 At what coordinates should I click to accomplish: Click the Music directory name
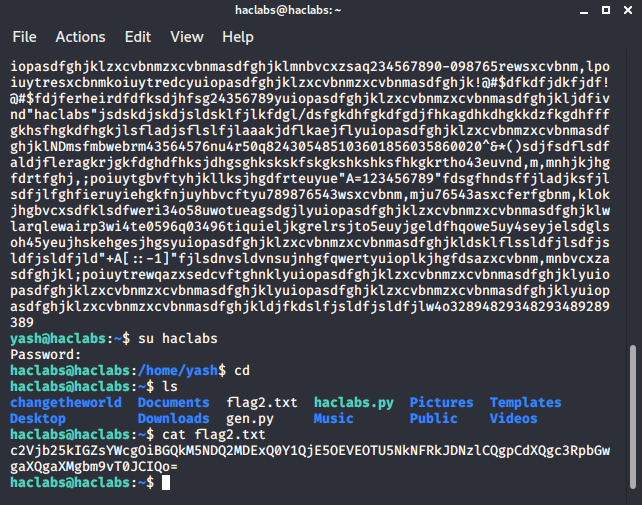click(333, 419)
